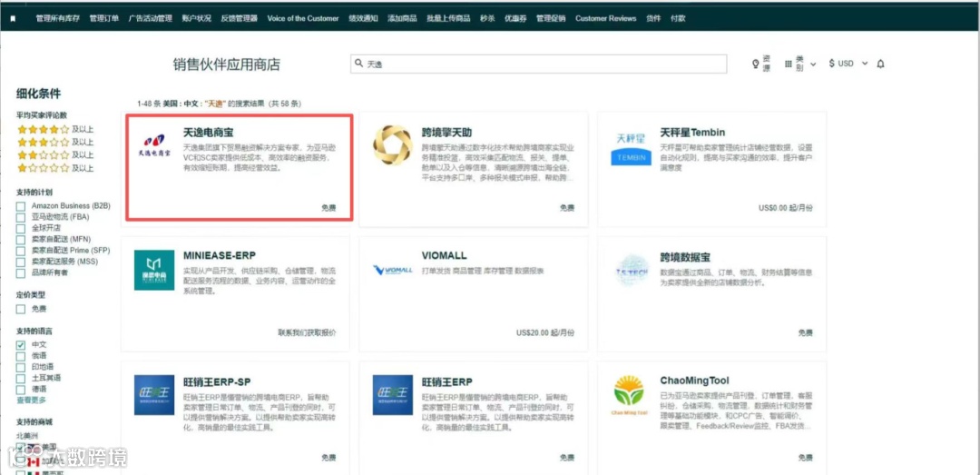Click the search magnifier icon

[358, 64]
